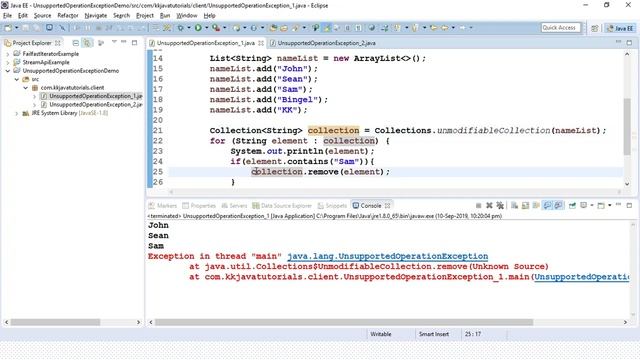Viewport: 640px width, 360px height.
Task: Click the Debug bug icon in the toolbar
Action: pos(180,28)
